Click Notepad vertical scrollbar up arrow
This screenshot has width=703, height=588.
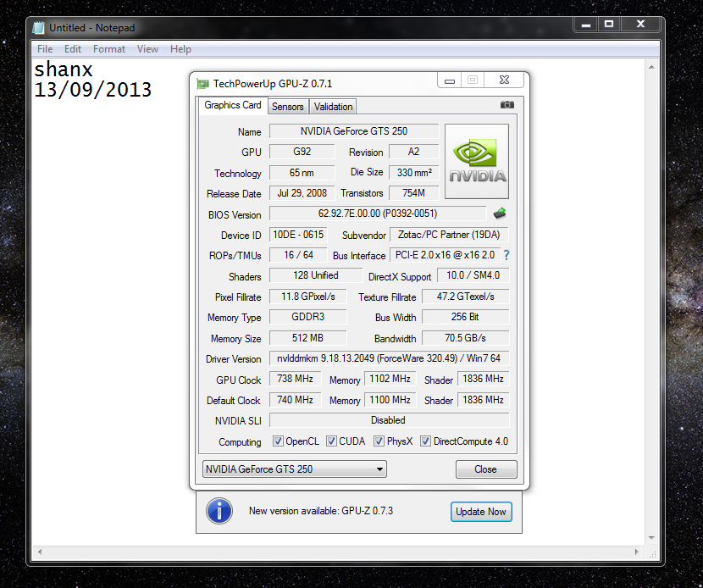coord(651,67)
